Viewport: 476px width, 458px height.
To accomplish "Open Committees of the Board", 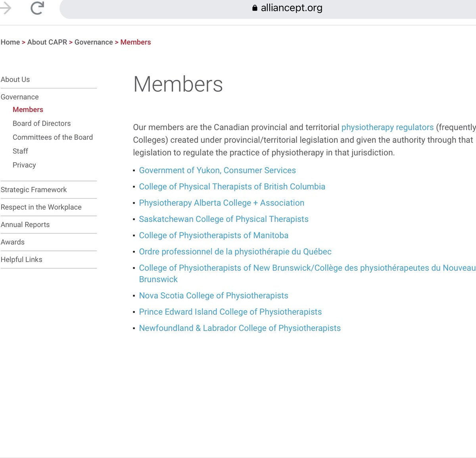I will coord(53,137).
